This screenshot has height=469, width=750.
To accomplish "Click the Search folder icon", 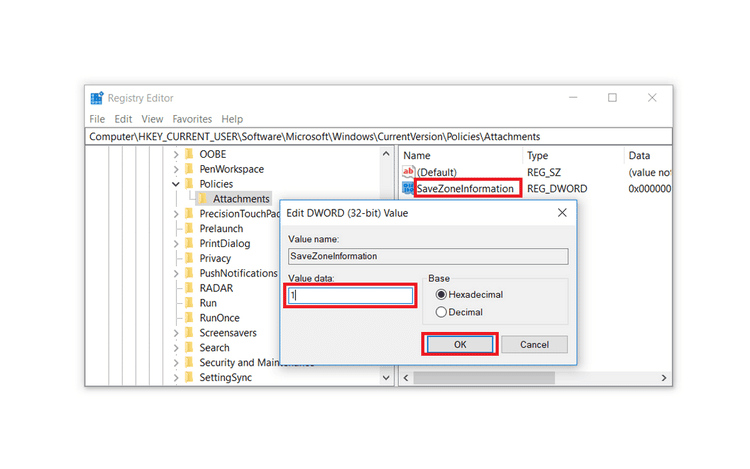I will (x=190, y=348).
